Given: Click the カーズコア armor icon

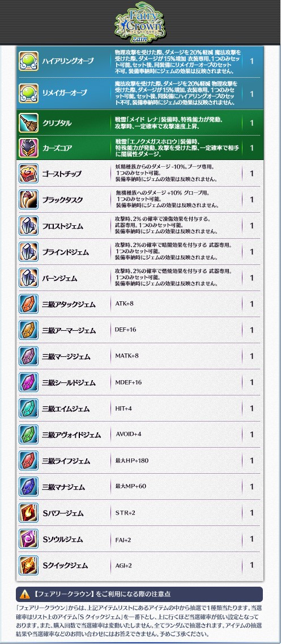Looking at the screenshot, I should click(29, 148).
